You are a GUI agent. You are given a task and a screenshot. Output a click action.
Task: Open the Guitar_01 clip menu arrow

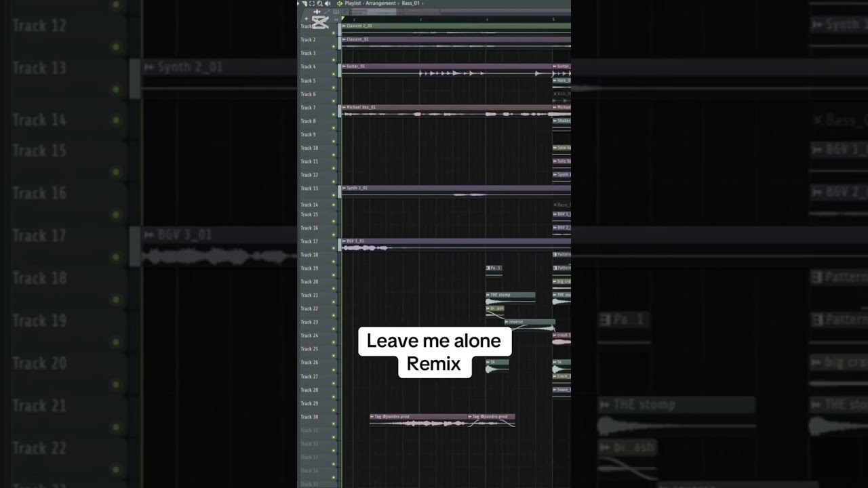coord(344,66)
